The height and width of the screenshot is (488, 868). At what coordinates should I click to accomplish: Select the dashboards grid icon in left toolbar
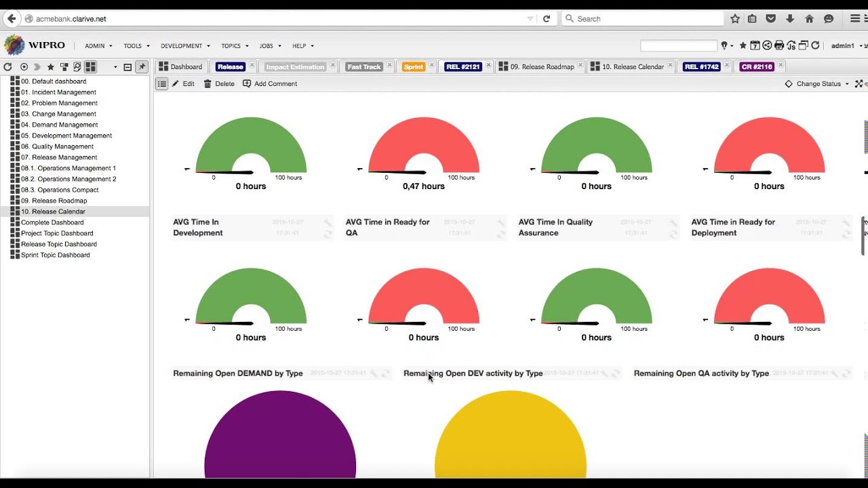(x=90, y=67)
